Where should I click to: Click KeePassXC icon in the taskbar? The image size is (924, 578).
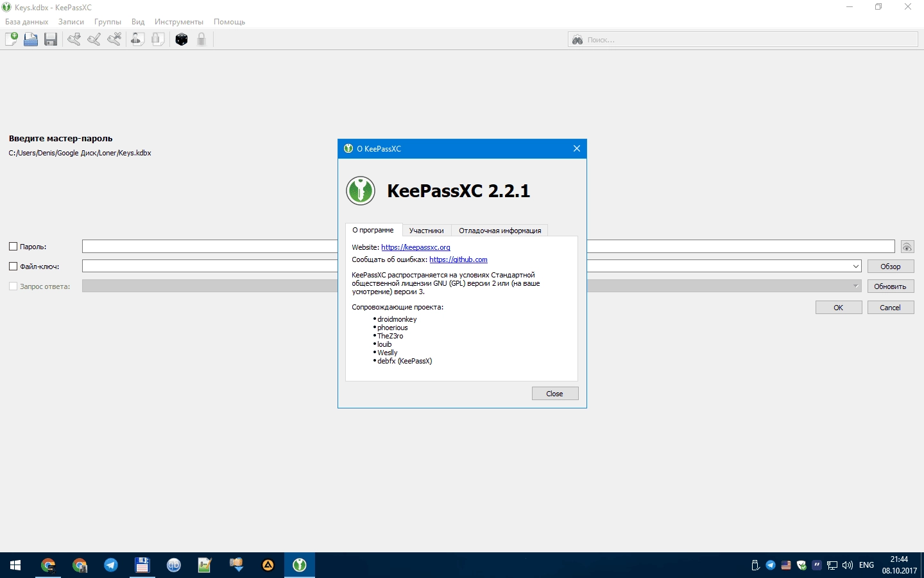click(300, 565)
